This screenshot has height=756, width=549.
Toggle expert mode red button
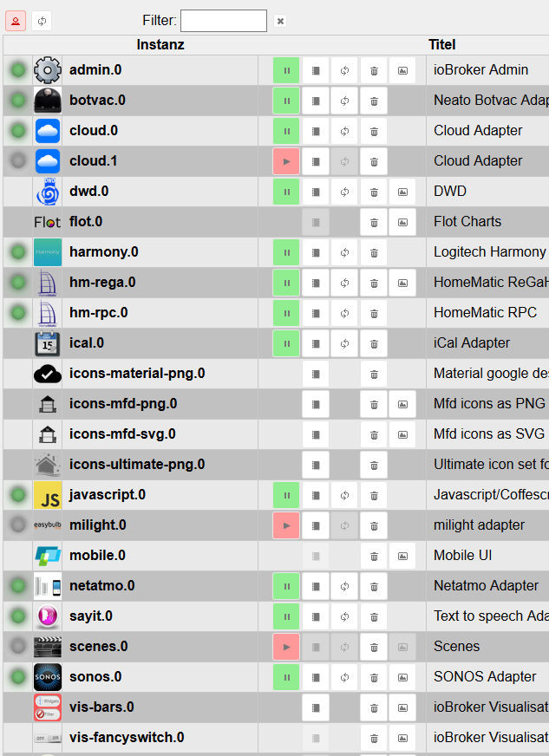tap(16, 21)
